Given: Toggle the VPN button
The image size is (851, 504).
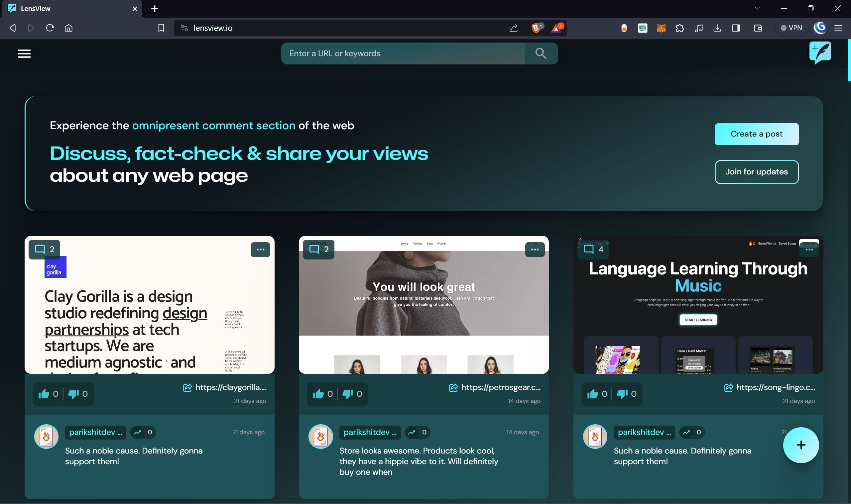Looking at the screenshot, I should point(791,28).
